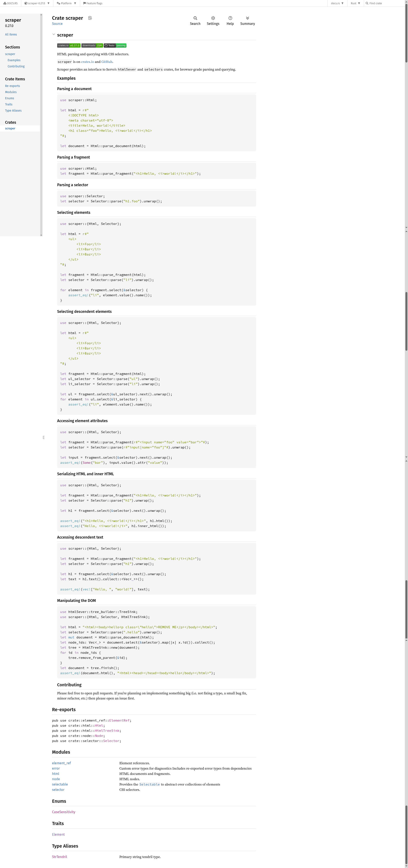The height and width of the screenshot is (868, 408).
Task: Open the error module
Action: coord(56,769)
